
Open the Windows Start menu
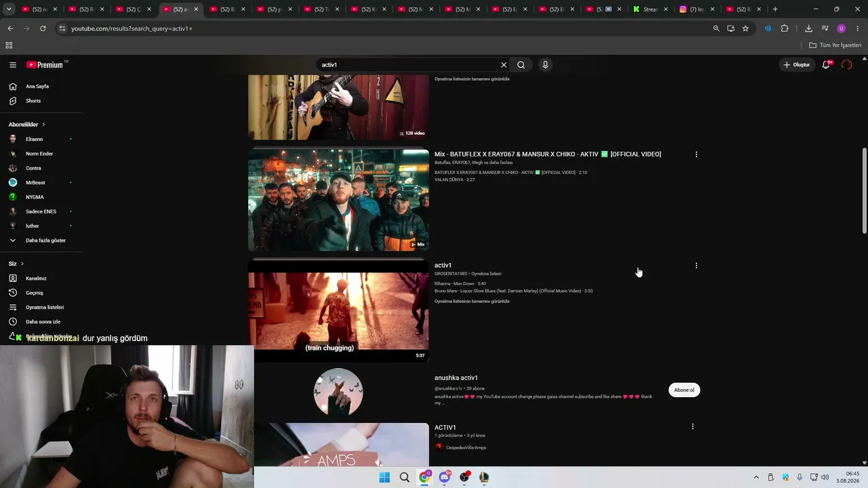coord(384,477)
